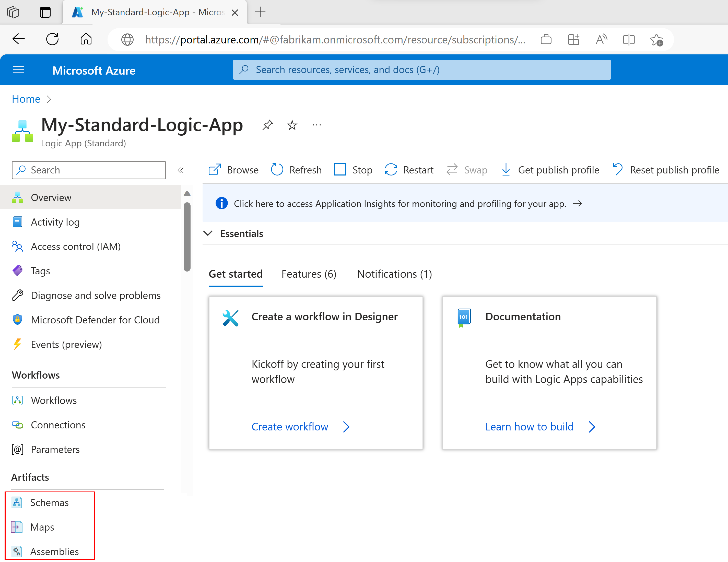Pin My-Standard-Logic-App to dashboard
Screen dimensions: 728x562
pos(268,125)
